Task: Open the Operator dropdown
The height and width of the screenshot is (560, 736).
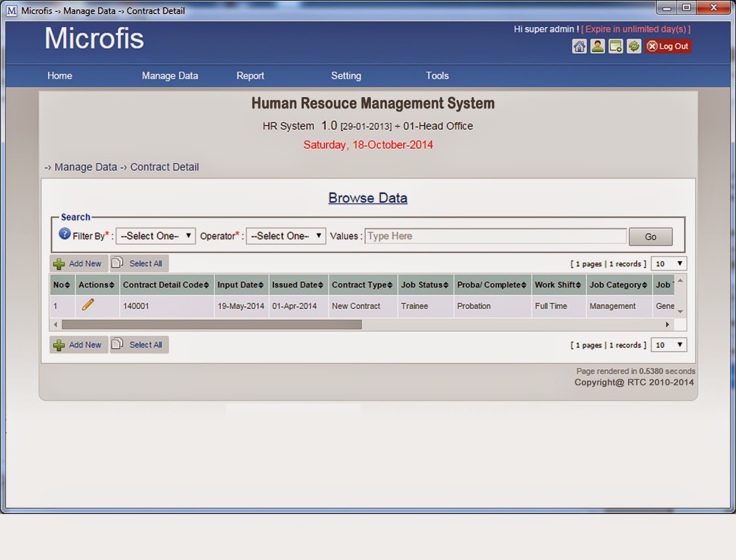Action: point(285,236)
